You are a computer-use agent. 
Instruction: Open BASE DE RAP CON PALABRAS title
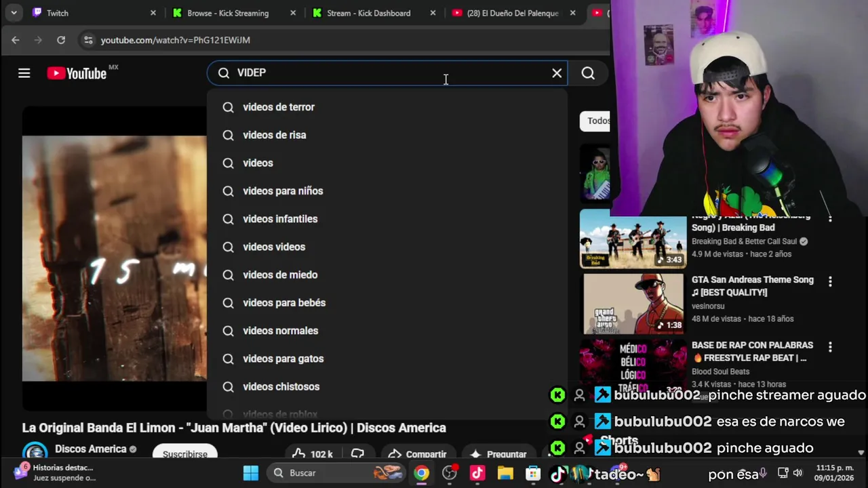752,351
